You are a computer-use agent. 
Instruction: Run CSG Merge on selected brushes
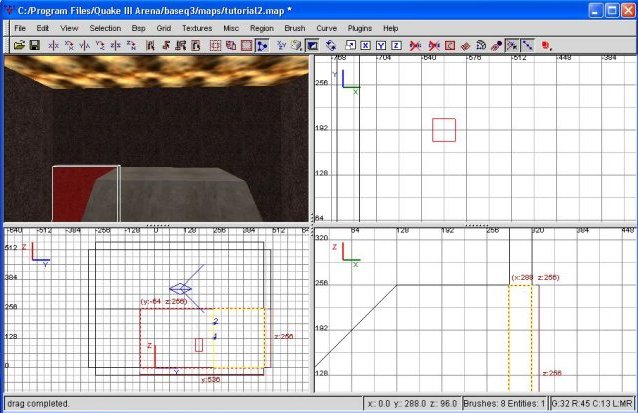(231, 46)
